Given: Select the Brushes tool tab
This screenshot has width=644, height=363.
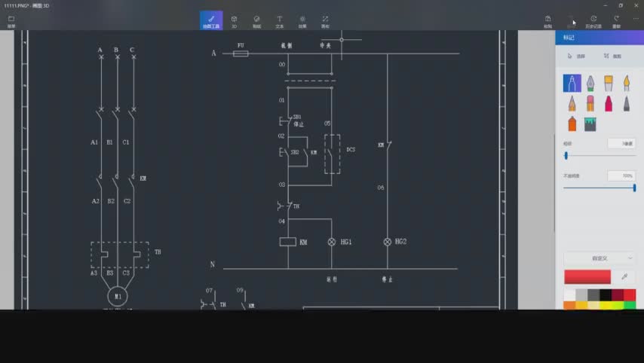Looking at the screenshot, I should 211,20.
